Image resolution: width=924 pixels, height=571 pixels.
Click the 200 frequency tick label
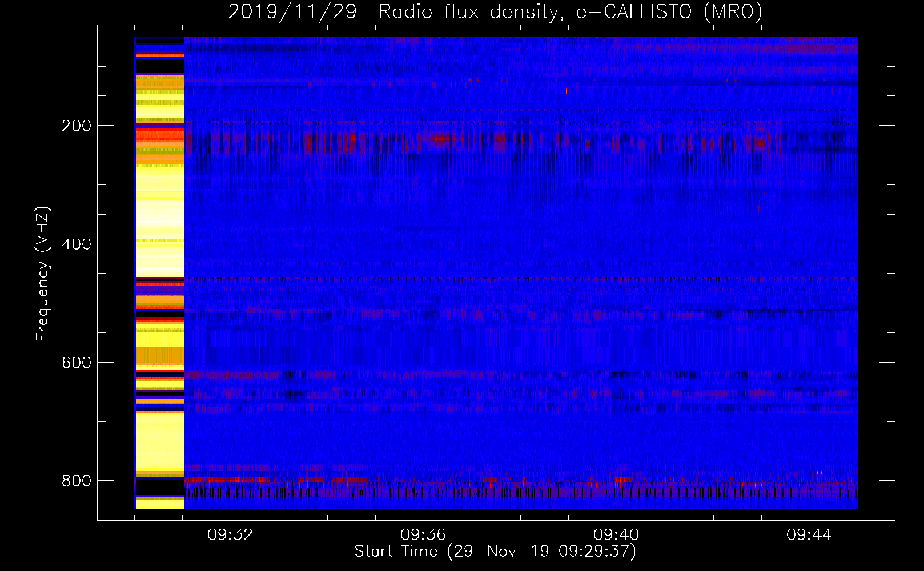tap(76, 126)
